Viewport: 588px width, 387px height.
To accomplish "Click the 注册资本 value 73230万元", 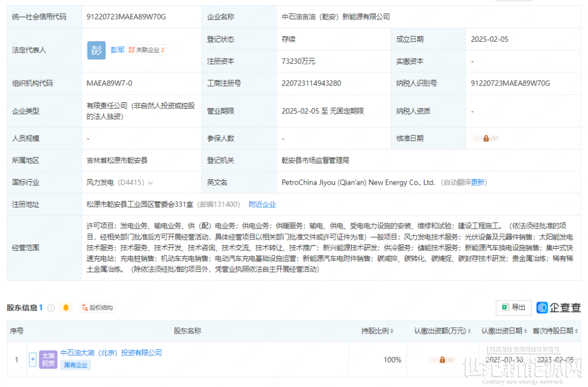I will [298, 61].
